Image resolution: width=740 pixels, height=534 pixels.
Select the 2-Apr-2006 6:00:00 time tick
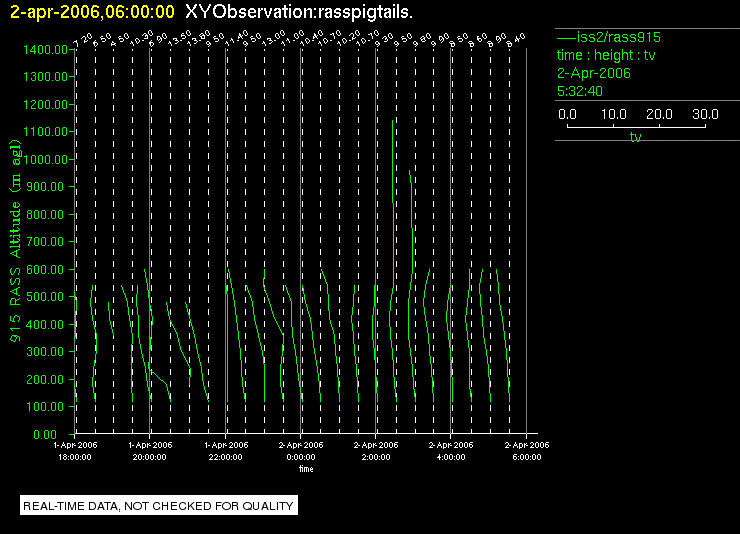526,451
